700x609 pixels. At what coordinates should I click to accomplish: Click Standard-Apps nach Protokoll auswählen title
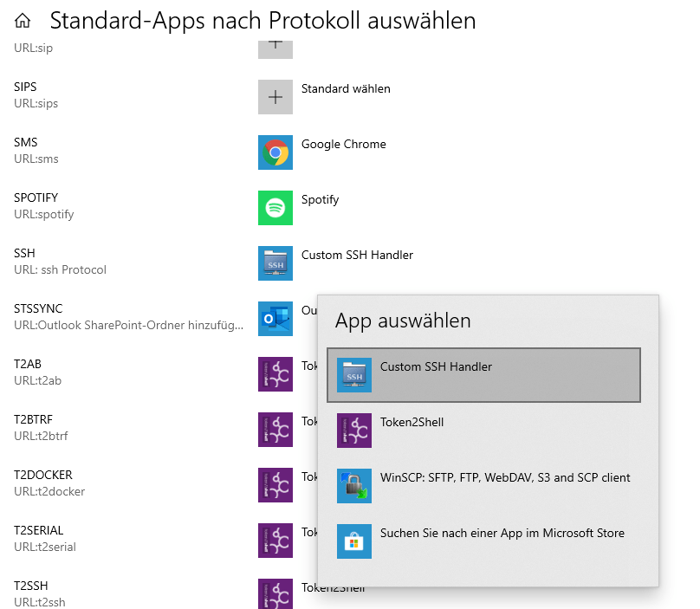(262, 21)
